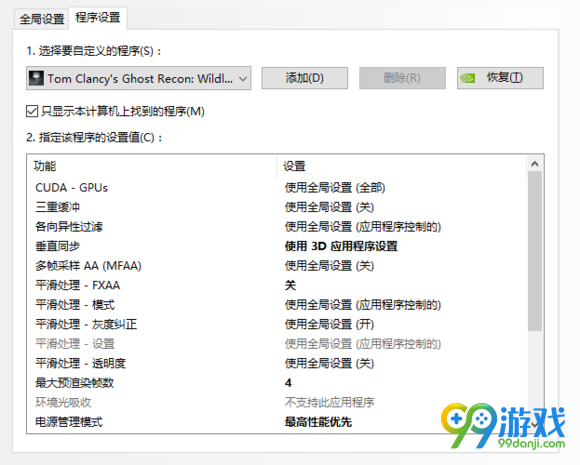Click the NVIDIA logo icon on 恢复 button
Screen dimensions: 580x465
tap(468, 78)
